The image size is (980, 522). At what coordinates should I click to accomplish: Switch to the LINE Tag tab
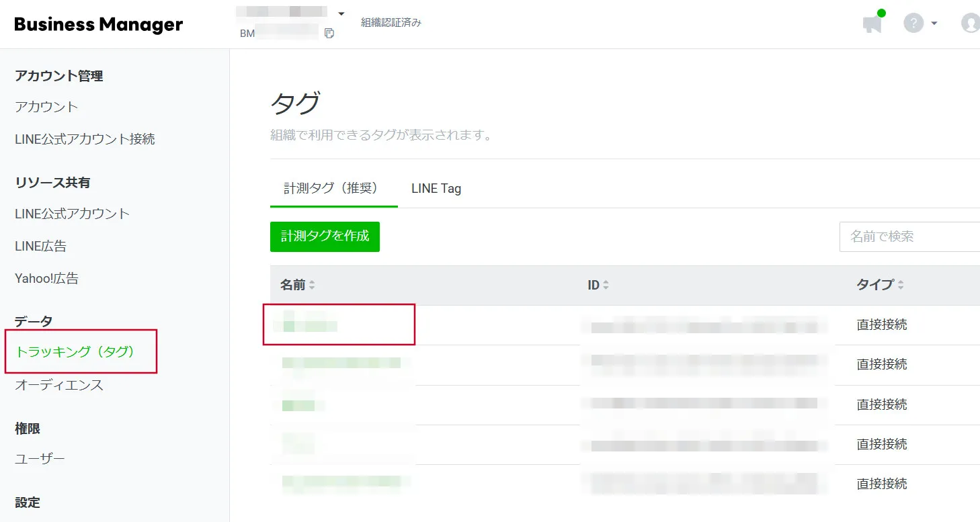(436, 189)
